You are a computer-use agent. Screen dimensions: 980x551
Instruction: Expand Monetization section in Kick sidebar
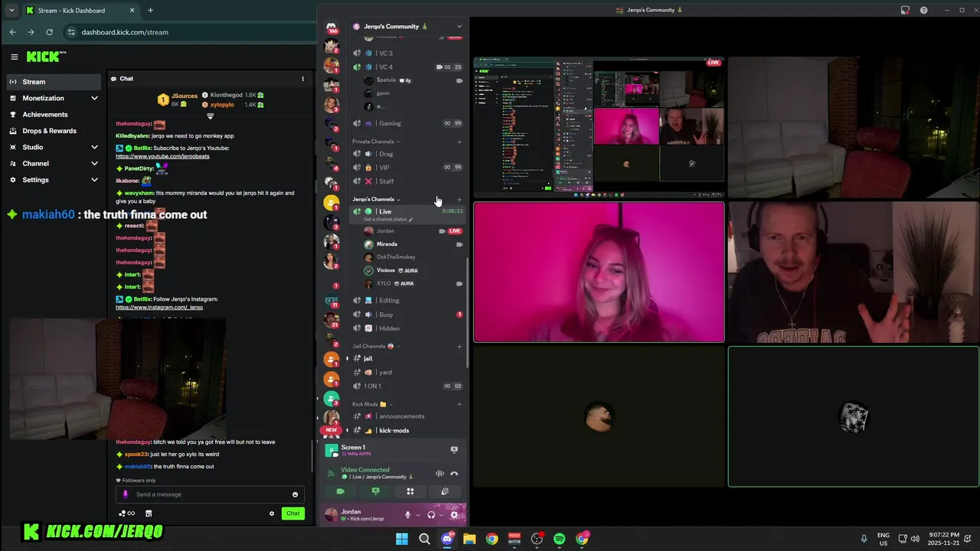[94, 98]
